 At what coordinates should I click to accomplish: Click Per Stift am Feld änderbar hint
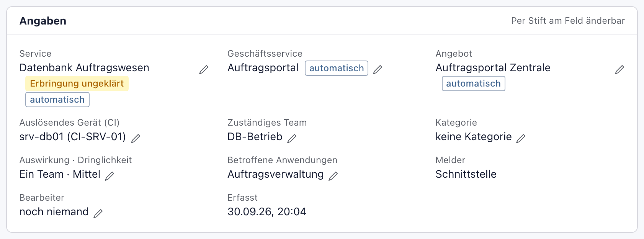click(568, 21)
